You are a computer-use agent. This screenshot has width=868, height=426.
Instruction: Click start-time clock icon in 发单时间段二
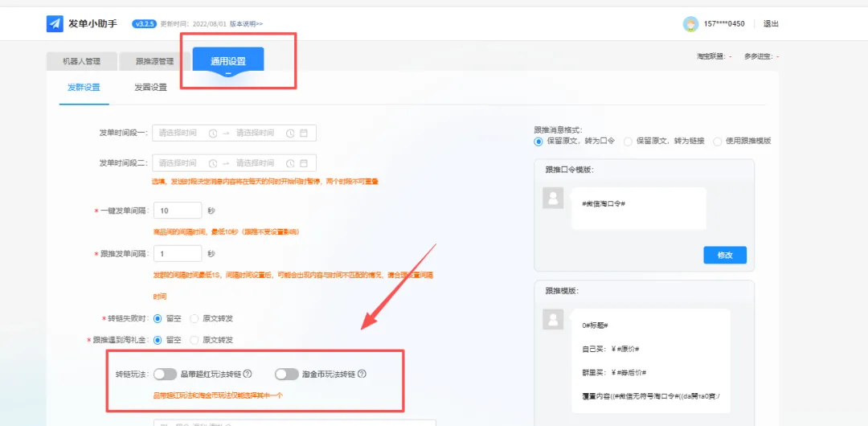pos(213,163)
